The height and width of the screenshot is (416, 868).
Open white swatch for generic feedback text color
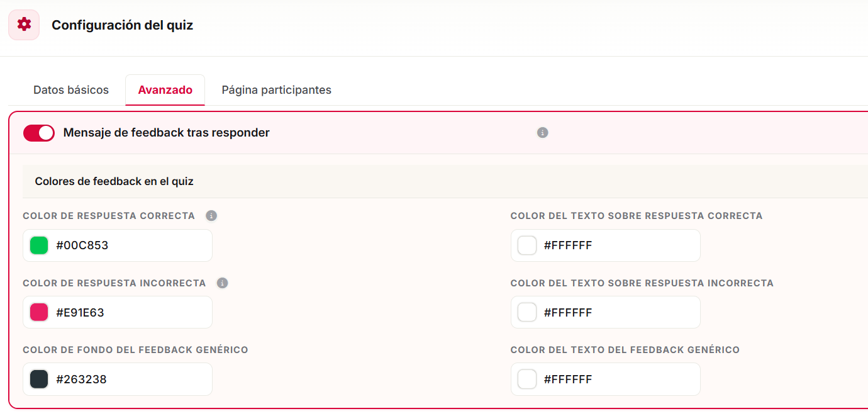527,379
